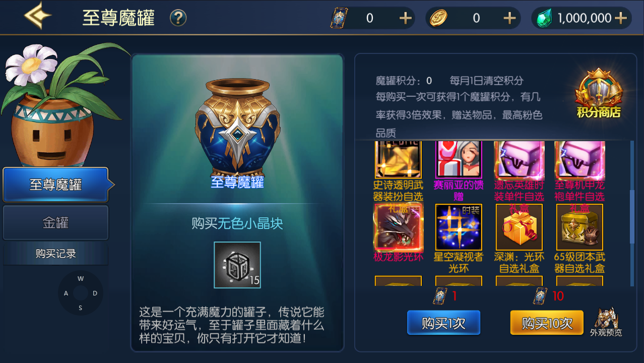The width and height of the screenshot is (644, 363).
Task: Open 购买记录 purchase history
Action: point(55,254)
